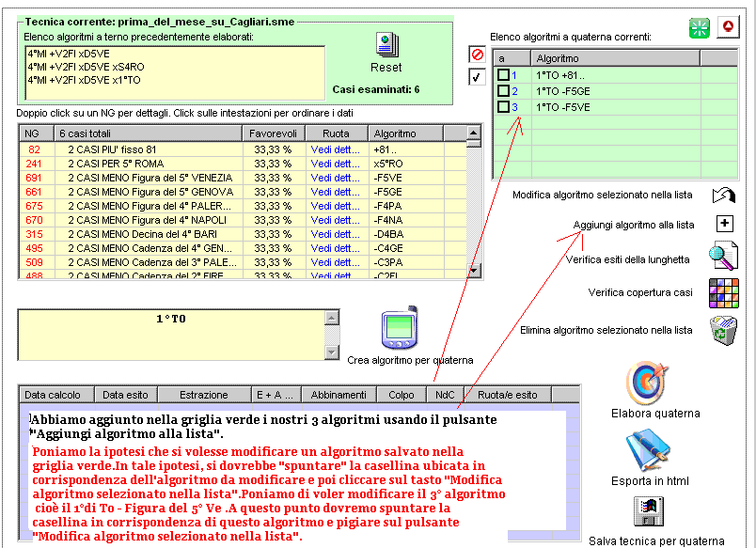The width and height of the screenshot is (756, 548).
Task: Click NG number 675 in red
Action: tap(34, 206)
